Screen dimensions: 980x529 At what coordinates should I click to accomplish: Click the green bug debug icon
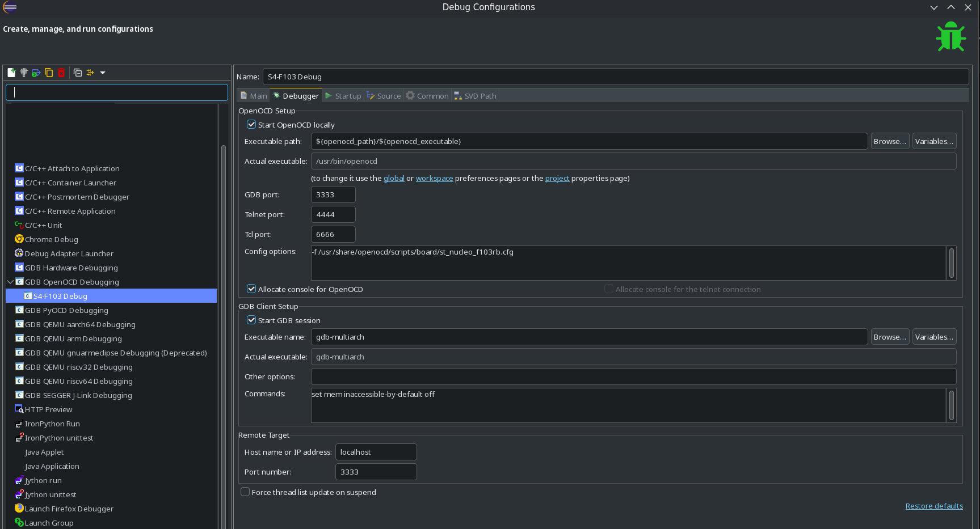tap(950, 37)
